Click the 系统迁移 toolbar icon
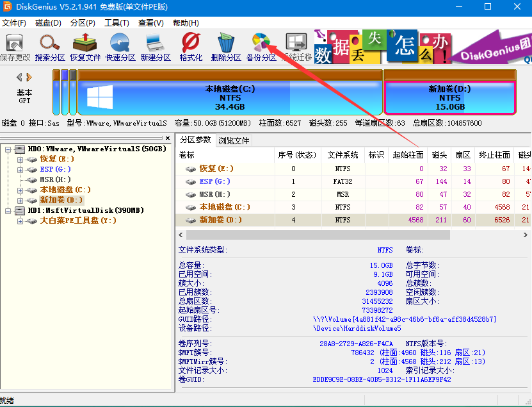The image size is (532, 407). 296,47
